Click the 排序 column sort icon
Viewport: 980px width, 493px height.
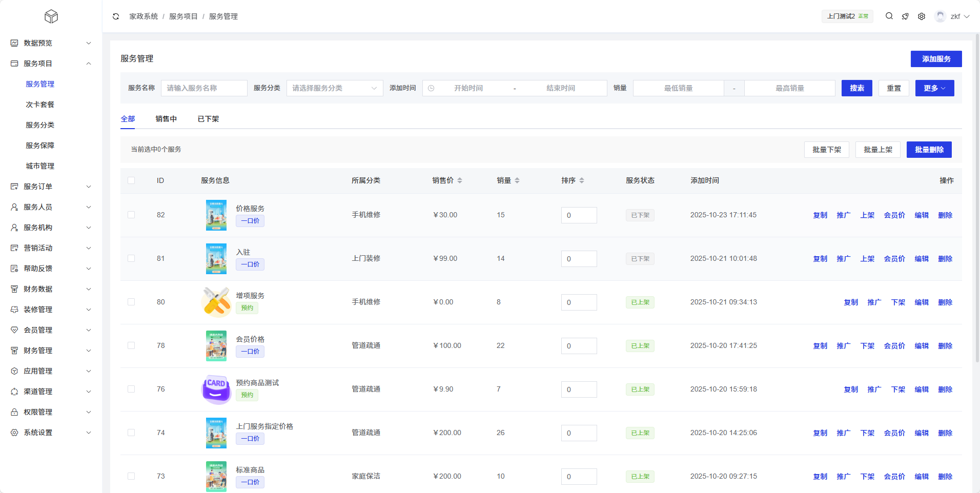[x=582, y=180]
